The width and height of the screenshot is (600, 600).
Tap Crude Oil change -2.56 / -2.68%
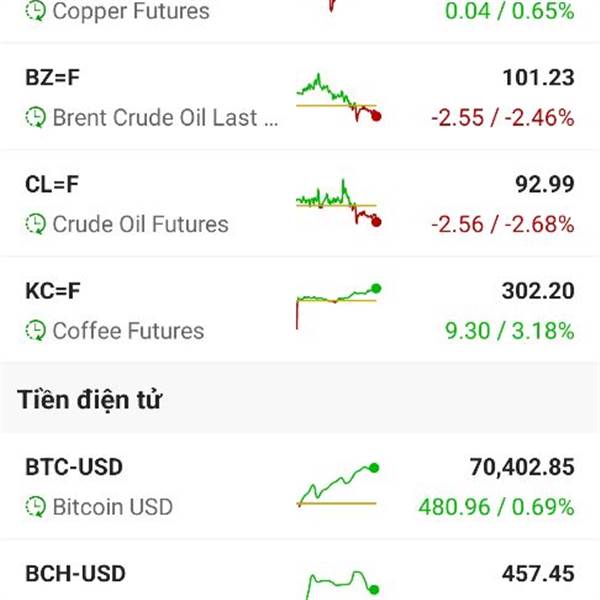[503, 224]
